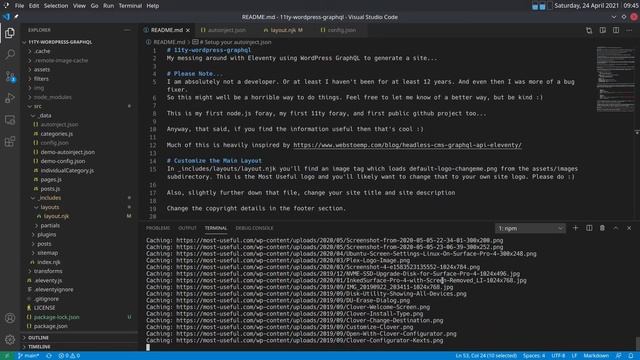Switch to the layout.njk editor tab
This screenshot has width=640, height=360.
tap(283, 30)
